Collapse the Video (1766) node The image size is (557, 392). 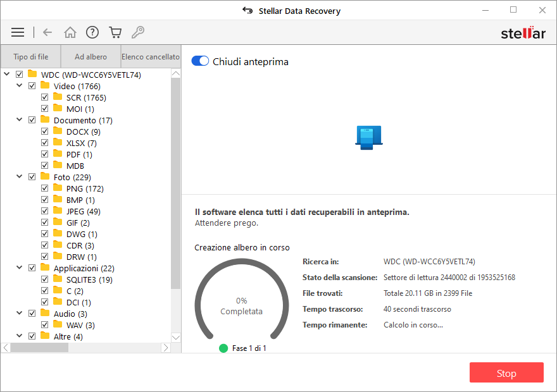tap(20, 85)
